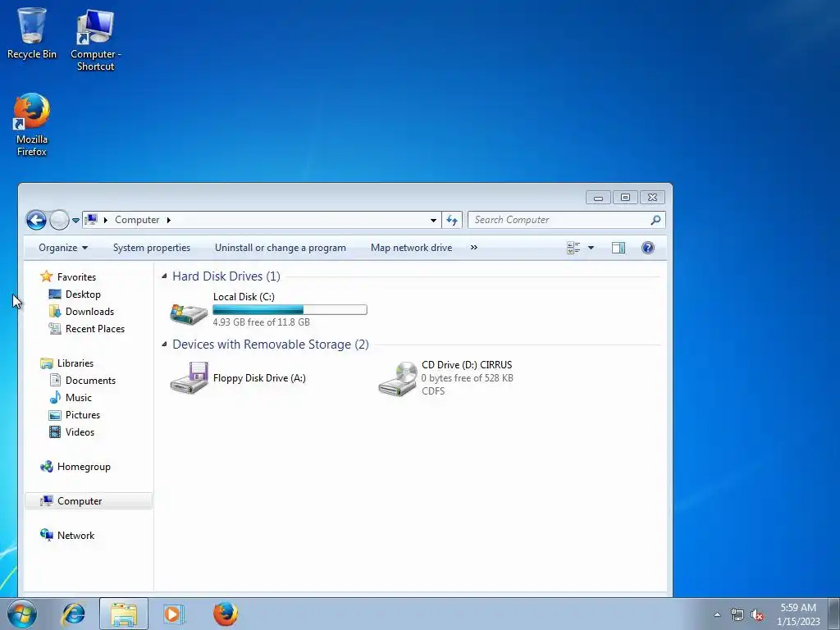Open view options dropdown arrow

click(x=591, y=248)
